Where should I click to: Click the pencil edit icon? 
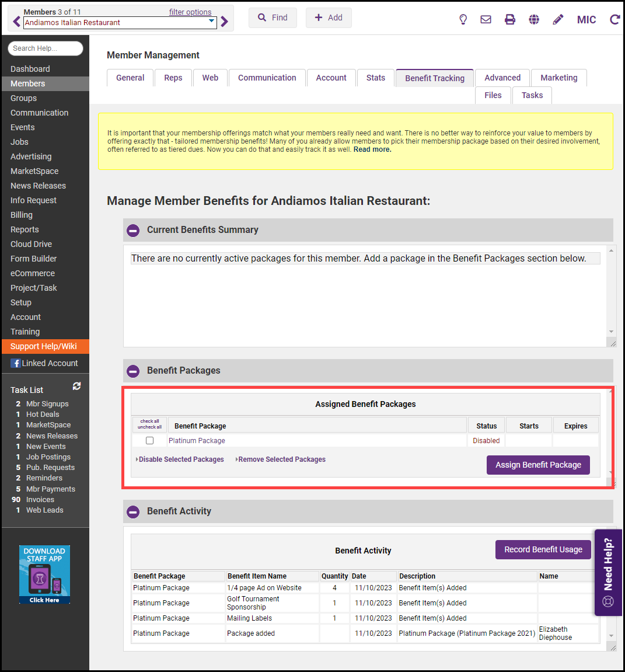558,19
